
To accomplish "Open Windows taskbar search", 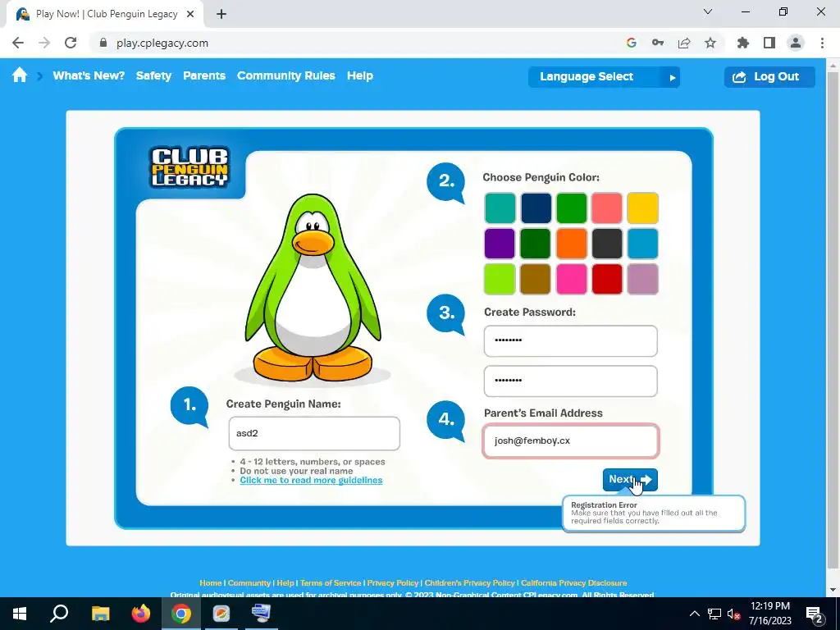I will 59,614.
